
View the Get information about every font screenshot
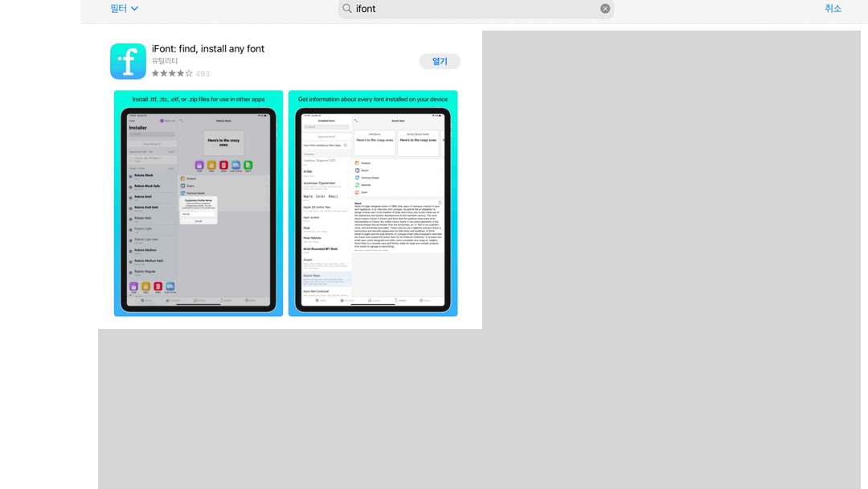[x=373, y=203]
